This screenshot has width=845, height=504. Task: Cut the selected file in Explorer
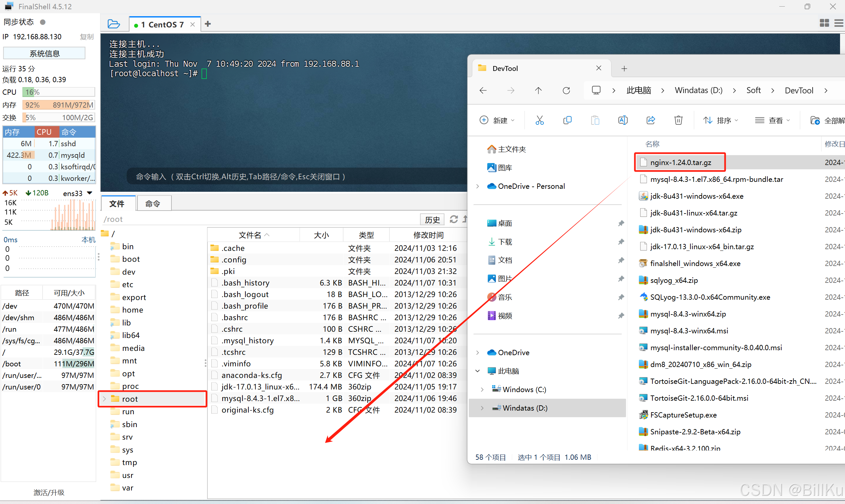(x=540, y=120)
